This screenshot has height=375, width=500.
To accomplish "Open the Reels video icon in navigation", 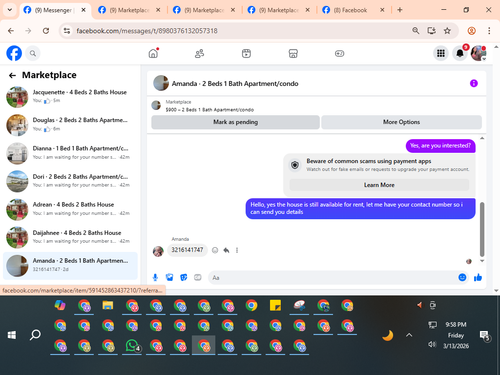I will click(246, 53).
